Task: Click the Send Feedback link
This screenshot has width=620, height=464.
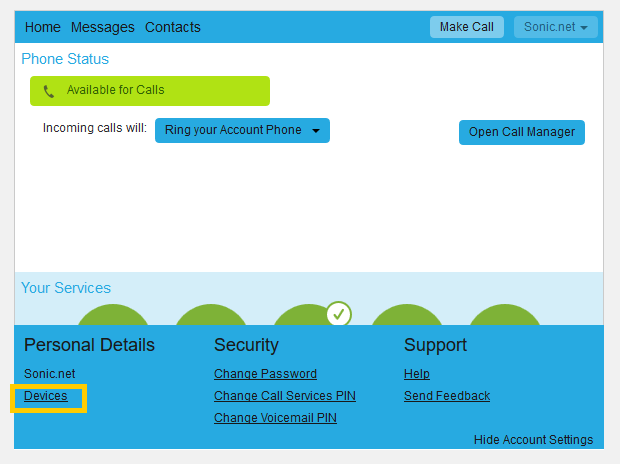Action: (447, 396)
